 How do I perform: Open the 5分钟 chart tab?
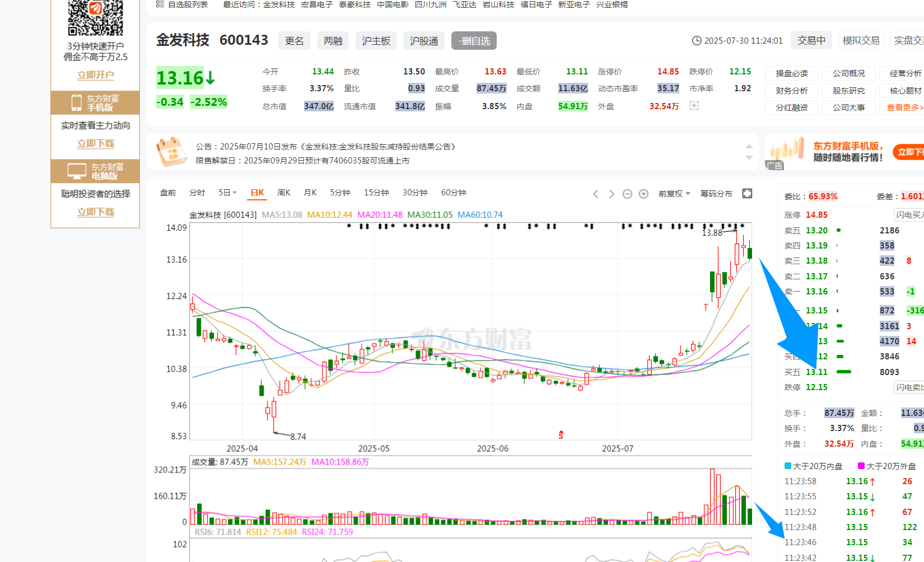tap(340, 193)
